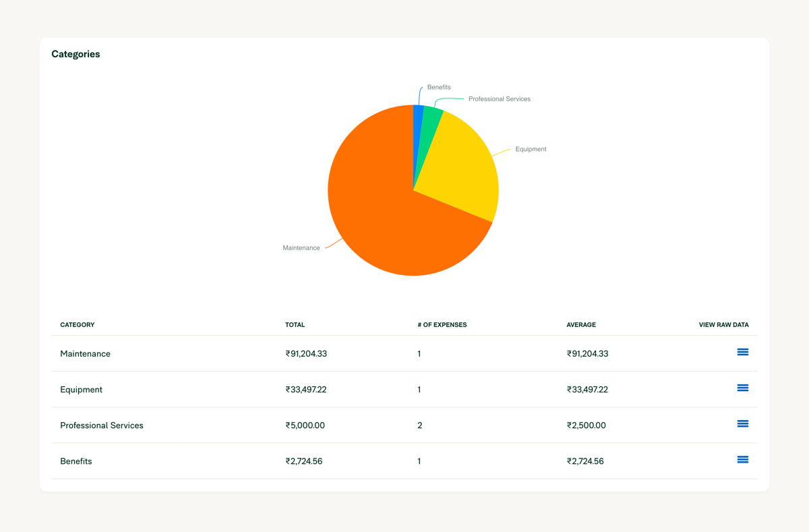This screenshot has height=532, width=809.
Task: Click the Categories heading
Action: tap(76, 54)
